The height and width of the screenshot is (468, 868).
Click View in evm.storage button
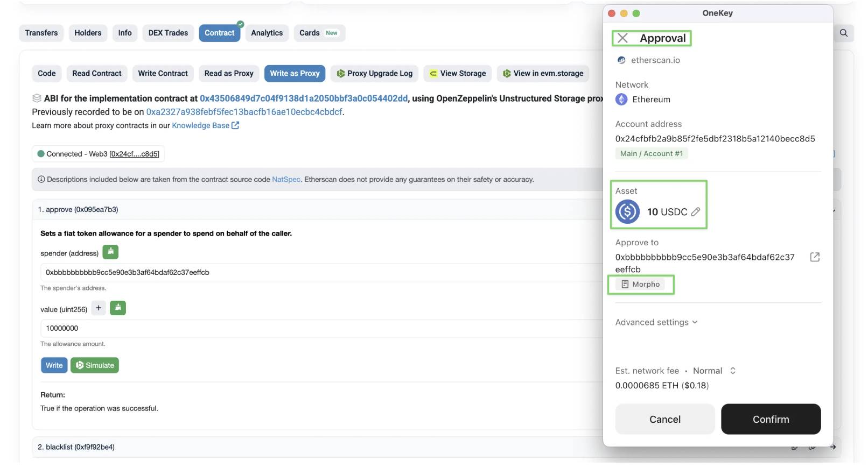(x=543, y=73)
